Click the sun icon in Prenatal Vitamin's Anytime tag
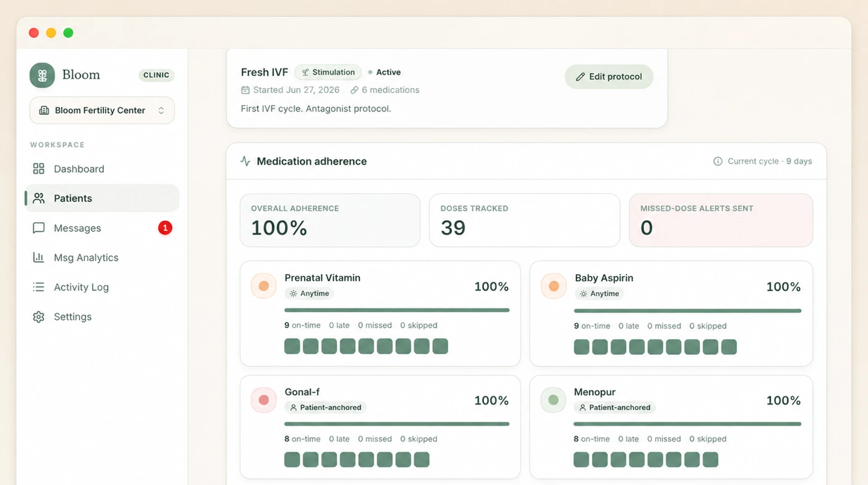 pos(293,294)
